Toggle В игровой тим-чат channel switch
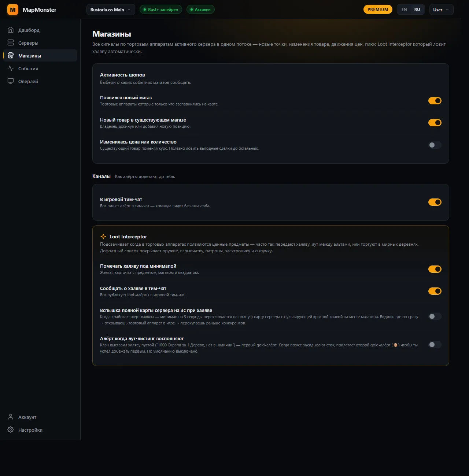 click(x=435, y=202)
